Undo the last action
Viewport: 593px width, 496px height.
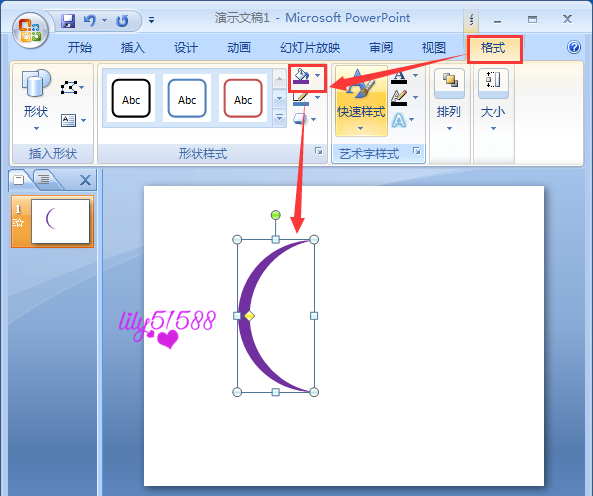[90, 20]
